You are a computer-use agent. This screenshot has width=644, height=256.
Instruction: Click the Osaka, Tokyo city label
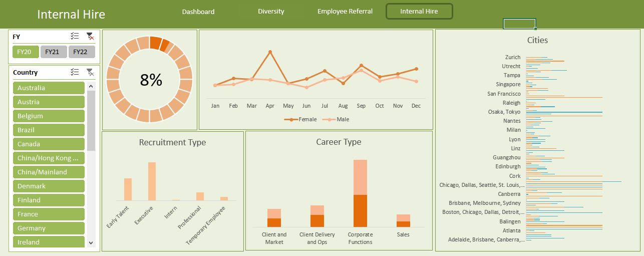pos(504,112)
